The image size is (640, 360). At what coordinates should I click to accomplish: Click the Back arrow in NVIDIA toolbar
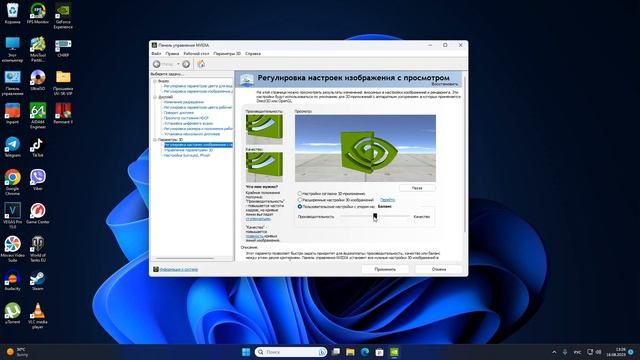coord(157,64)
